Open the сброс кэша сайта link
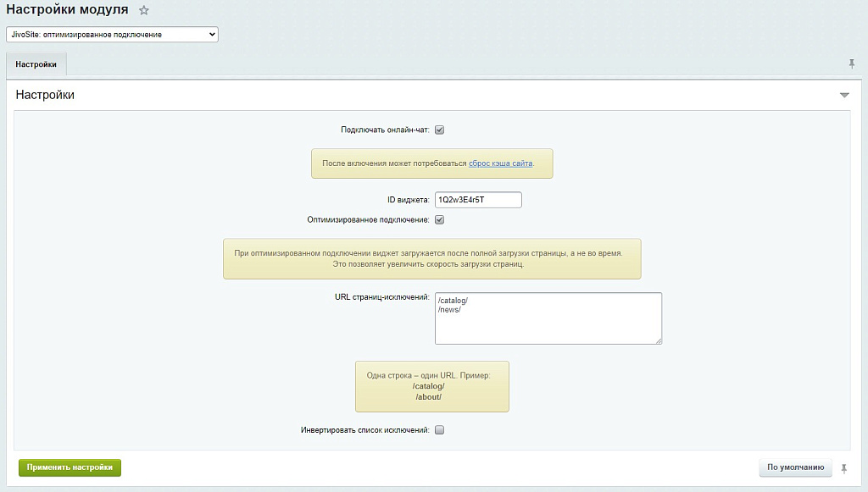This screenshot has width=868, height=492. pyautogui.click(x=500, y=163)
